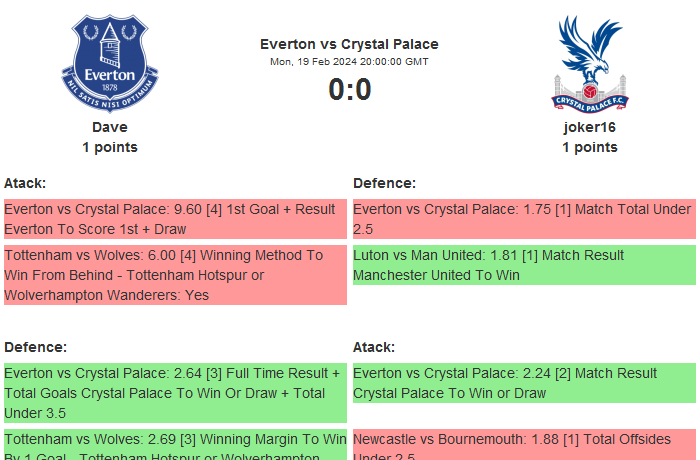Open player joker16's name
700x460 pixels.
589,127
